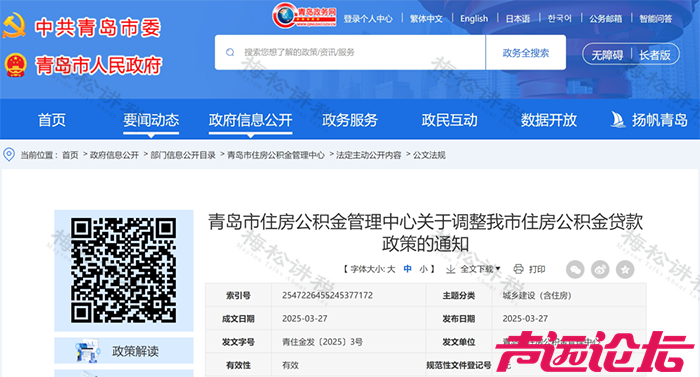Open the 首页 nav tab
The width and height of the screenshot is (700, 377).
tap(52, 120)
